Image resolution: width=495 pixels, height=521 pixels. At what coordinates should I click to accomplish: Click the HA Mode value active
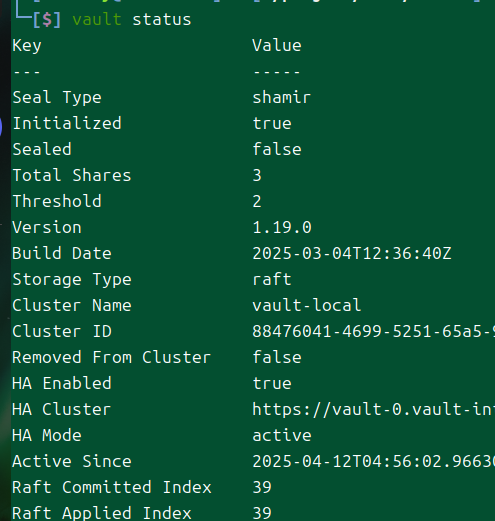point(282,436)
